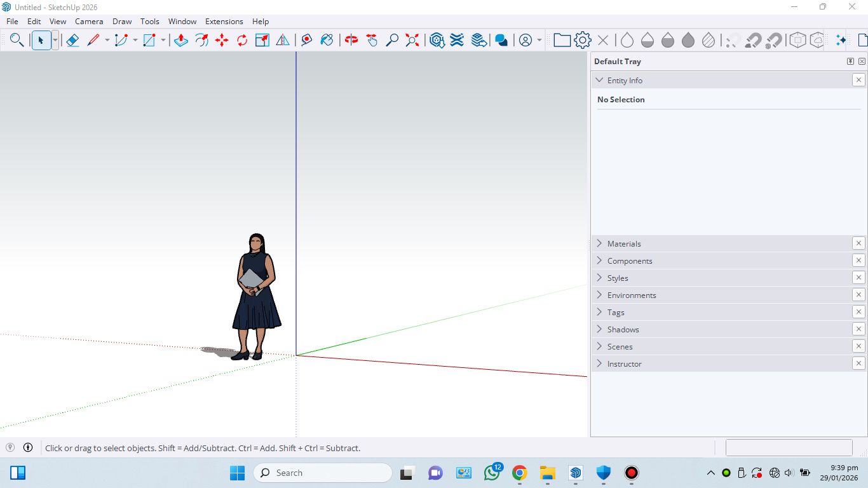Select the fully filled droplet icon

tap(688, 40)
